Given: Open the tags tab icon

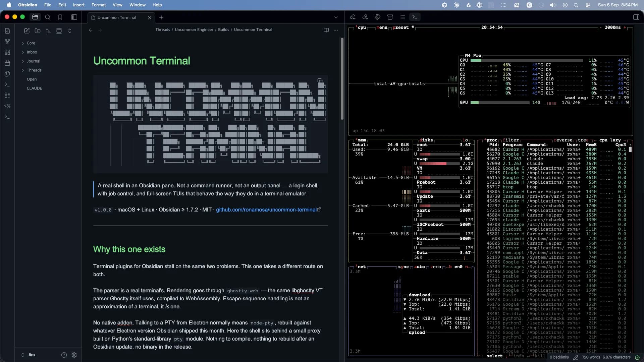Looking at the screenshot, I should pos(378,17).
